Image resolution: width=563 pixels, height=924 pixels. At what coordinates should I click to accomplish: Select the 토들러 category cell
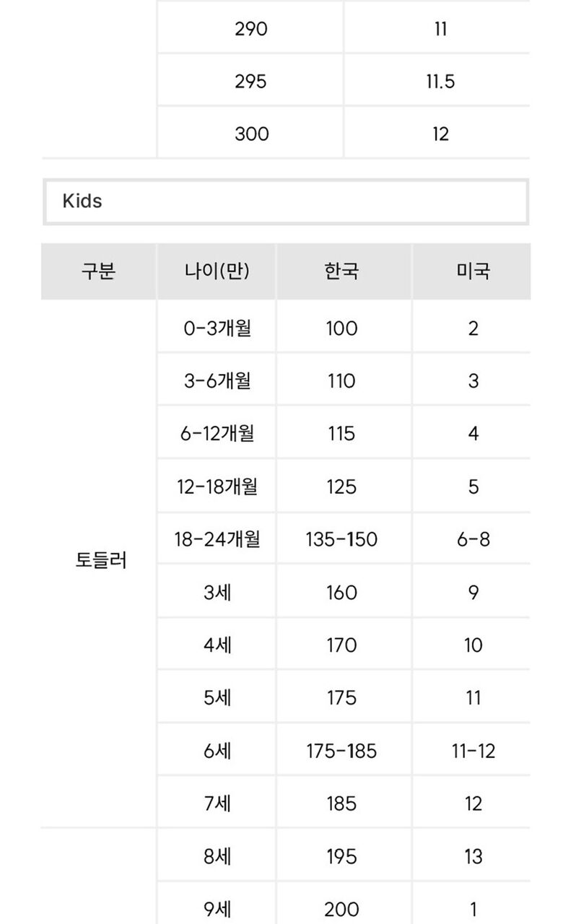coord(100,560)
